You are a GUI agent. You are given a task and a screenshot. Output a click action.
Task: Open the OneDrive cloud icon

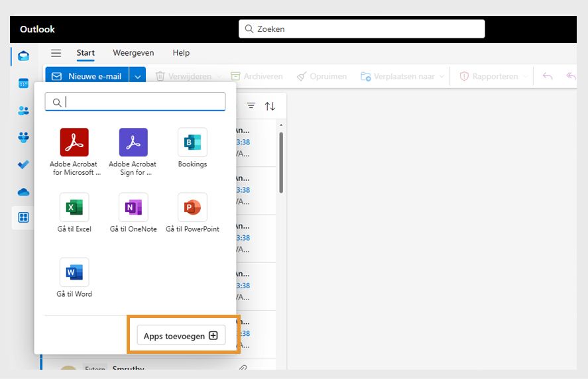pos(24,192)
